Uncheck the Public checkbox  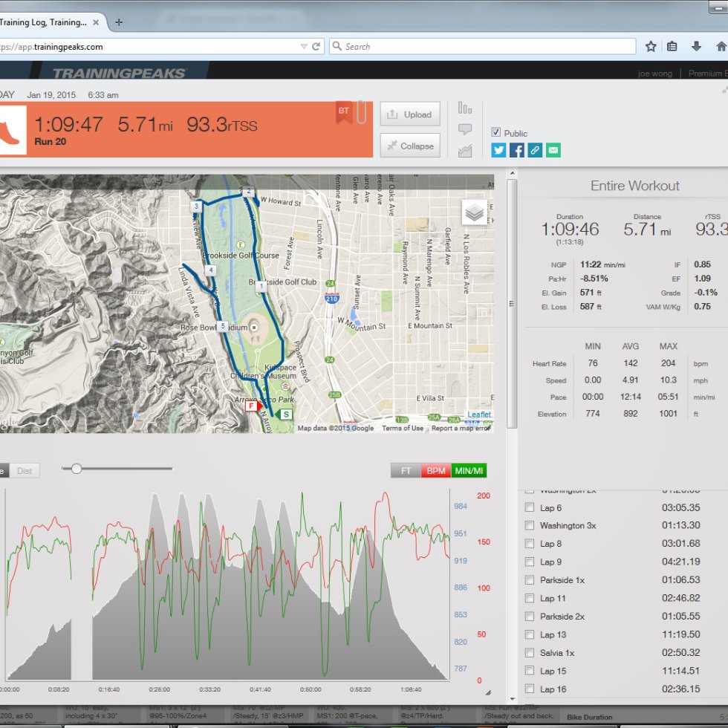(495, 132)
